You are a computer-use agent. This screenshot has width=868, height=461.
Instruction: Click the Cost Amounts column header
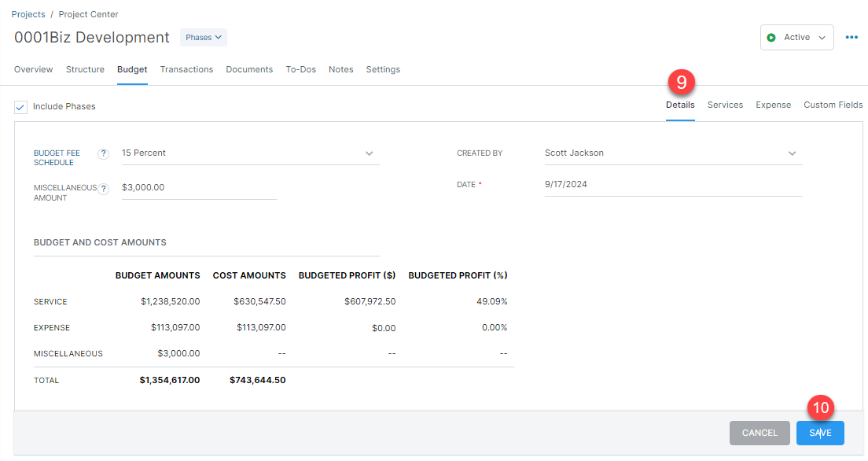point(249,275)
